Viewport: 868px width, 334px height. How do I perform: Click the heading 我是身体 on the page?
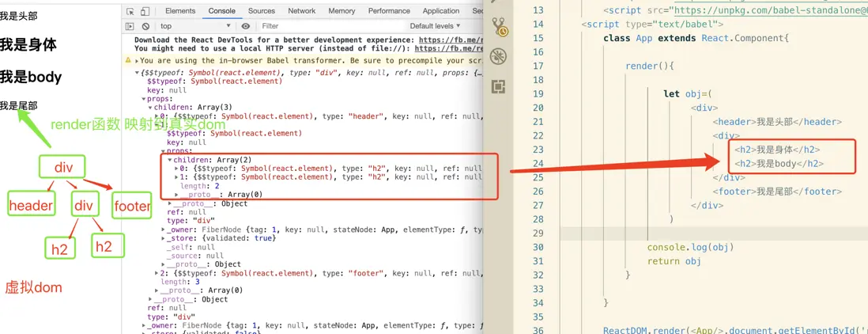point(28,45)
